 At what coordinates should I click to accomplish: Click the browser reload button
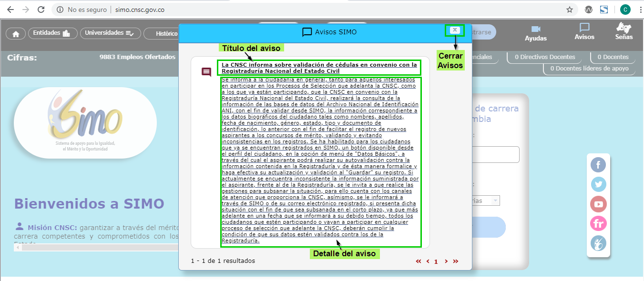pos(41,10)
